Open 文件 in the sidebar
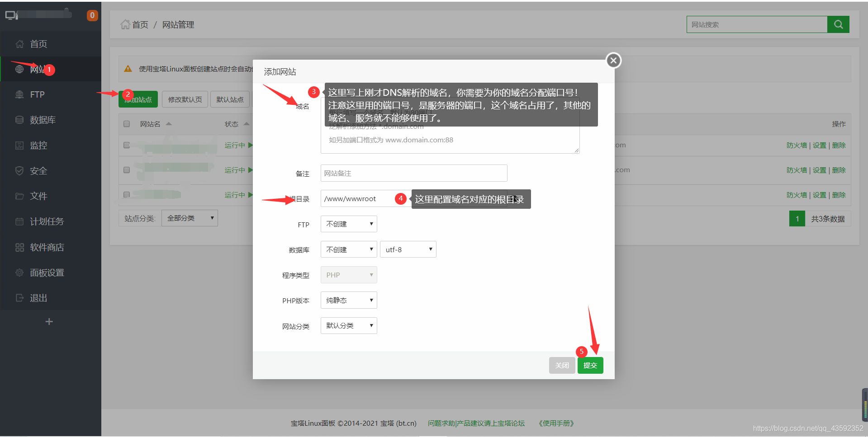868x437 pixels. [x=51, y=196]
